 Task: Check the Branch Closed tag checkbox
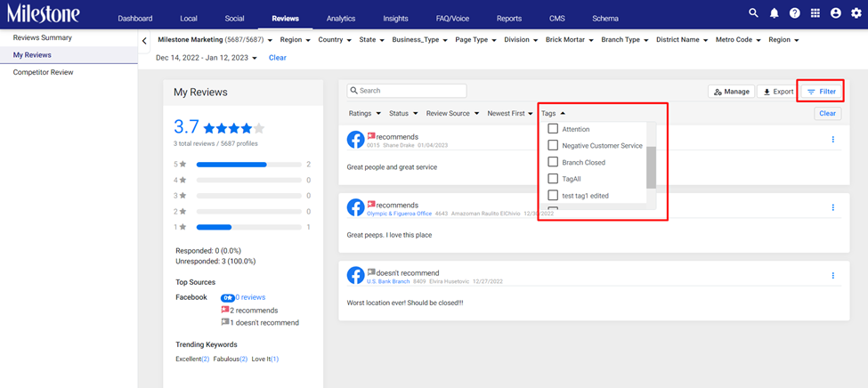(553, 162)
